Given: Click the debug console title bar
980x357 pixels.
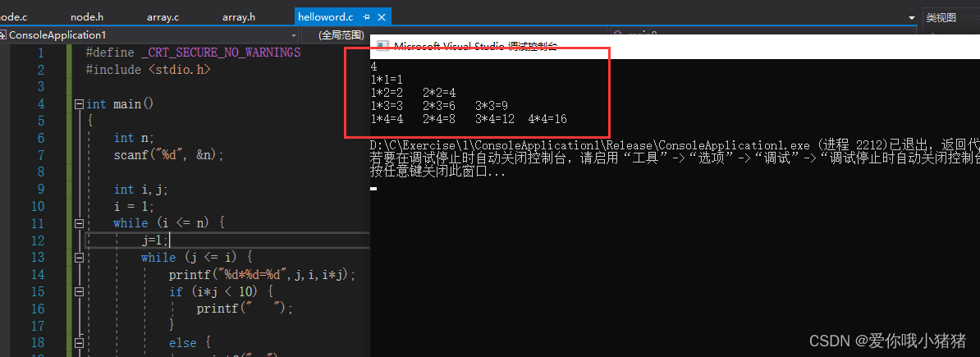Looking at the screenshot, I should click(675, 46).
